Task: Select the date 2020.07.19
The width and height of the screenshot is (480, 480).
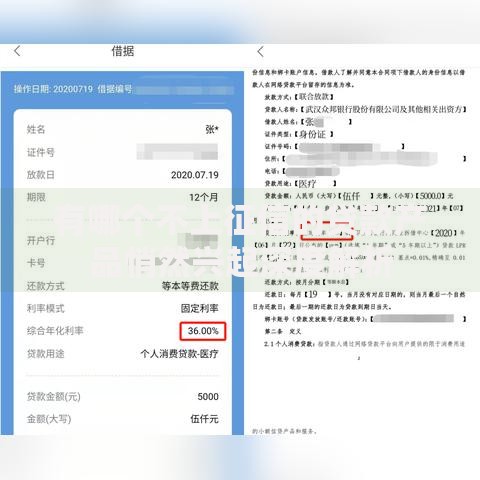Action: [x=195, y=175]
